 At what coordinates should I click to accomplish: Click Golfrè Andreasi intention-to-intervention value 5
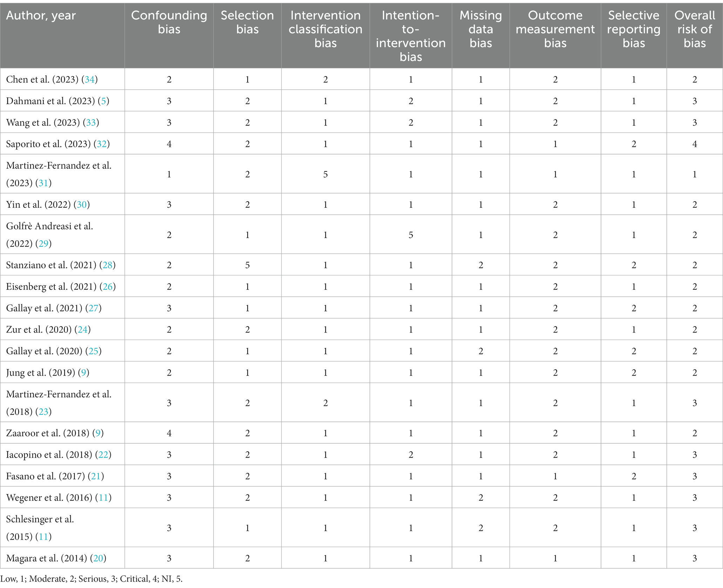(411, 235)
